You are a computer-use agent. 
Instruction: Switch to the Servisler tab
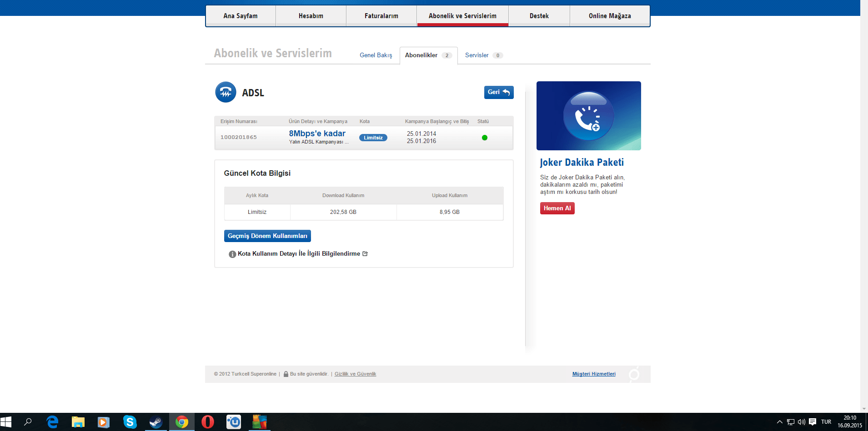tap(483, 55)
